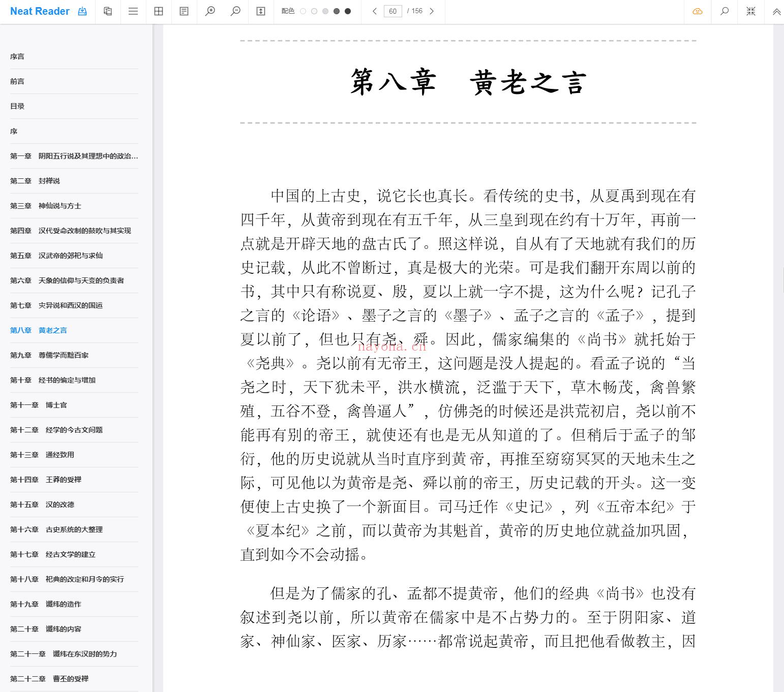Go to previous page arrow
The width and height of the screenshot is (784, 692).
375,11
